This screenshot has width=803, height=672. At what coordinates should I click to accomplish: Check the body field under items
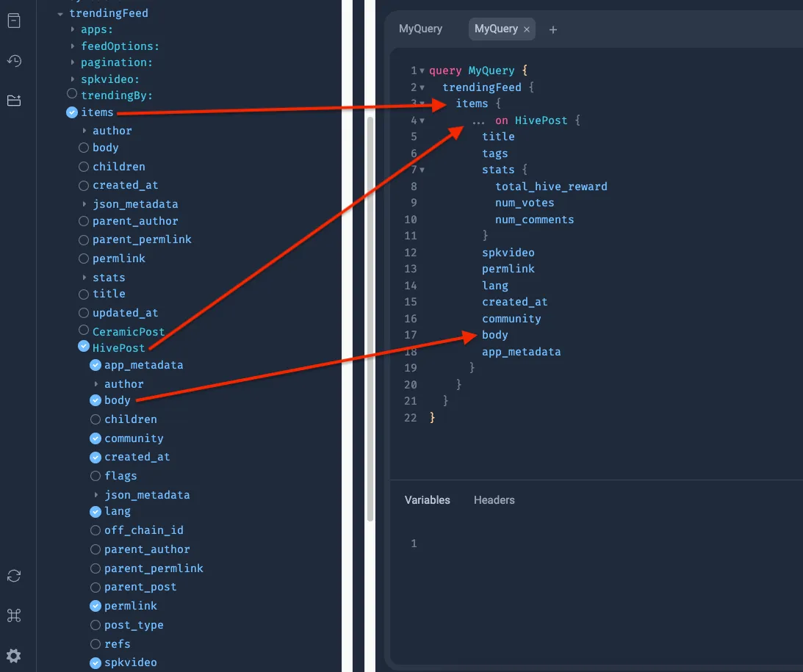pos(84,148)
